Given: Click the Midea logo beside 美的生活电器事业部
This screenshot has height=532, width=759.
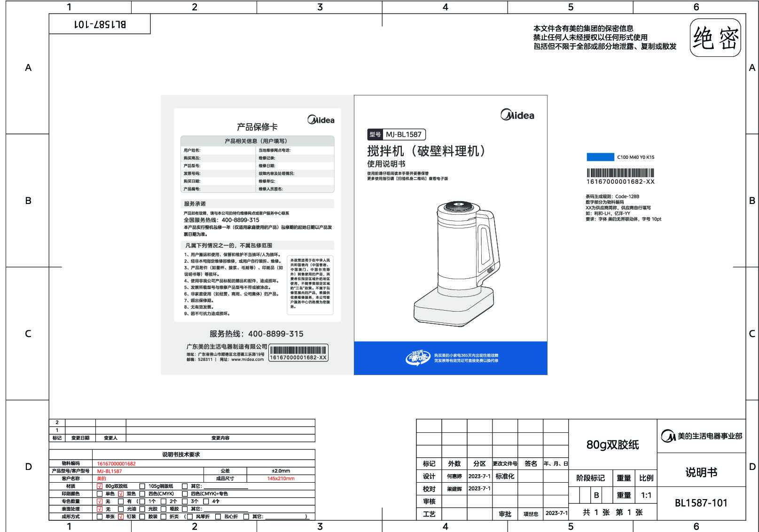Looking at the screenshot, I should [x=668, y=436].
